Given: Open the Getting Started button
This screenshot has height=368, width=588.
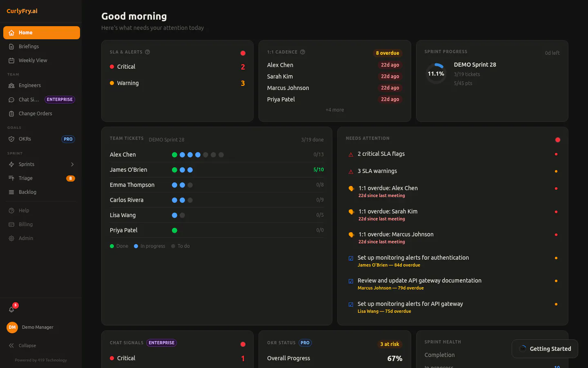Looking at the screenshot, I should click(545, 349).
